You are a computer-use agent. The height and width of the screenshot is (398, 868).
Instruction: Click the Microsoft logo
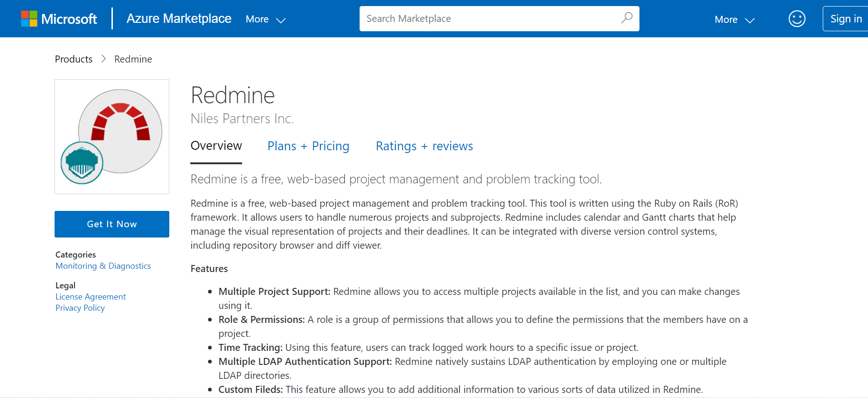pos(59,19)
